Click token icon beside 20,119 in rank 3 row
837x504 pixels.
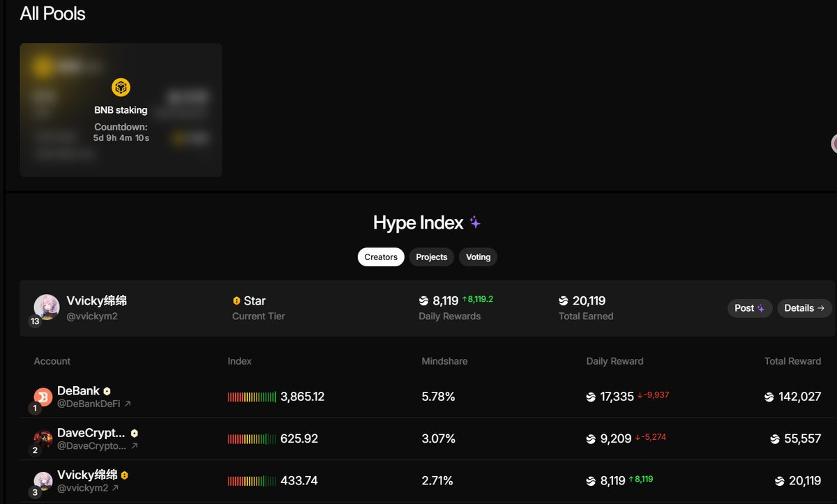click(780, 481)
